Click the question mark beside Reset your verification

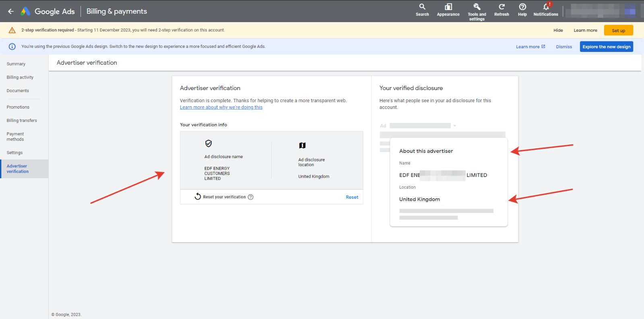point(251,197)
